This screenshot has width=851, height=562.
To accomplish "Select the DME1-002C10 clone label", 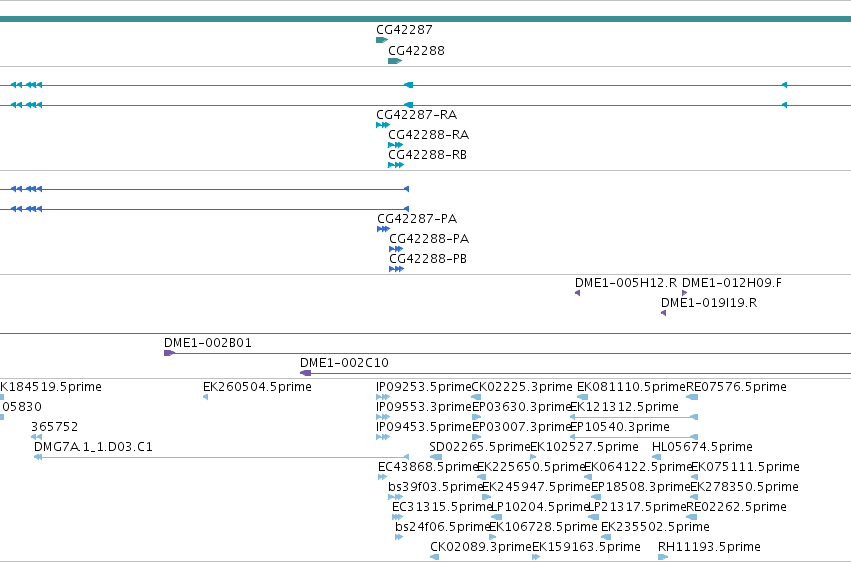I will 344,362.
